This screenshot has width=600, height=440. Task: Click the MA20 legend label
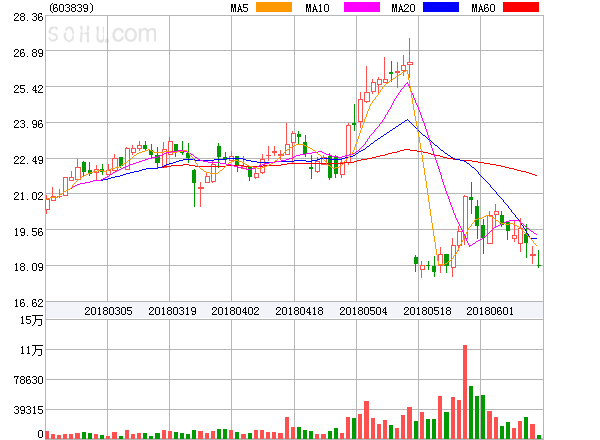pos(403,8)
